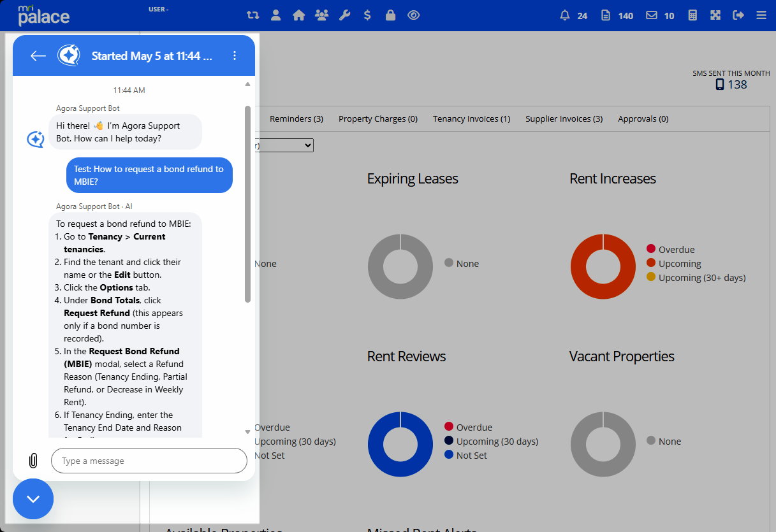Open the padlock icon in top bar
This screenshot has height=532, width=776.
pyautogui.click(x=390, y=15)
